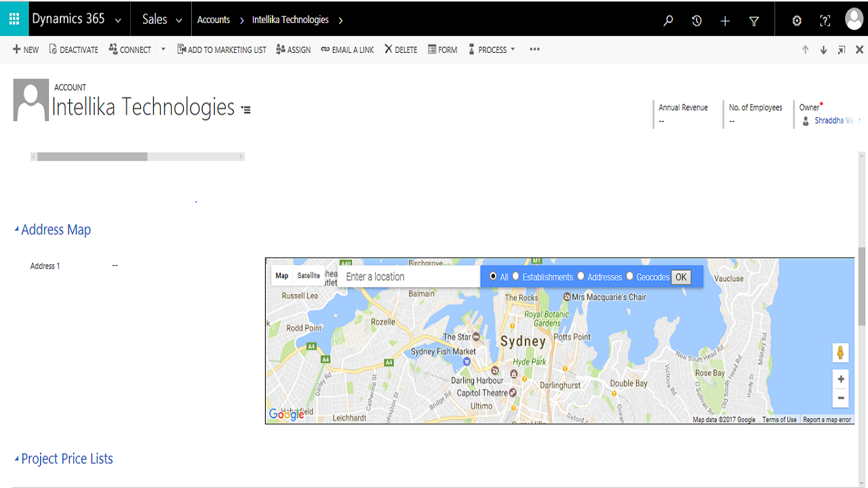Go to previous record up arrow
The image size is (868, 488).
[805, 49]
